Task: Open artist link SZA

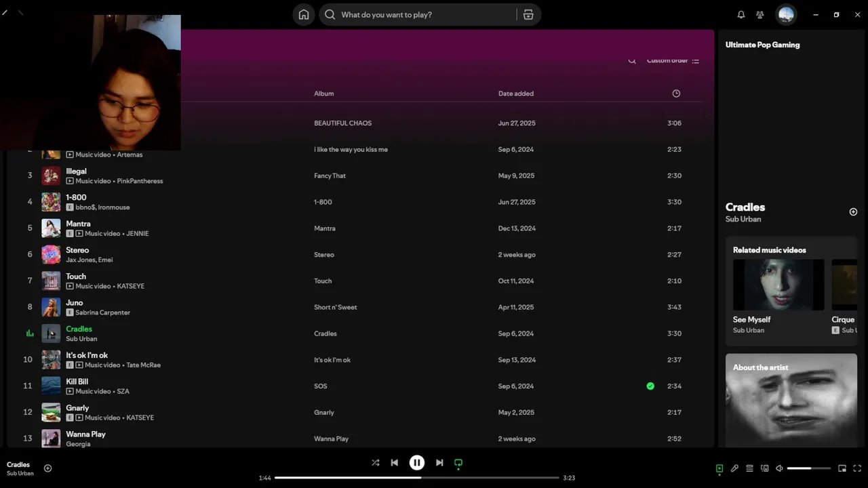Action: pyautogui.click(x=123, y=392)
